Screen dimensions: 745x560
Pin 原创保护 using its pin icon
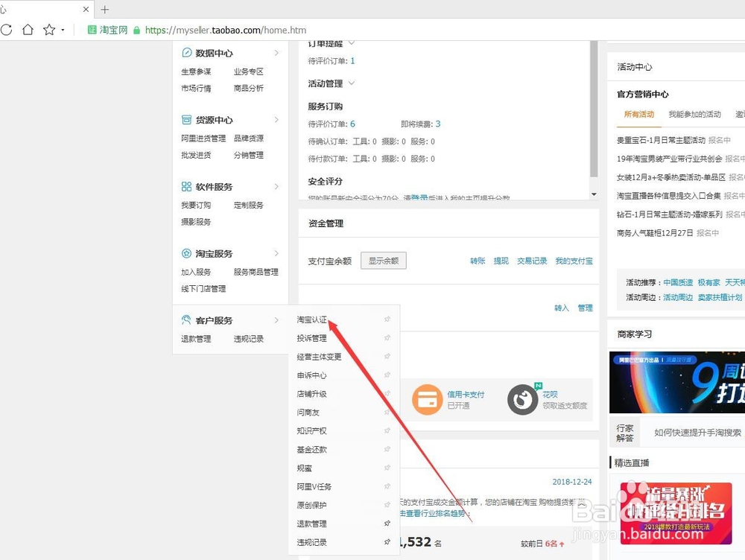387,504
